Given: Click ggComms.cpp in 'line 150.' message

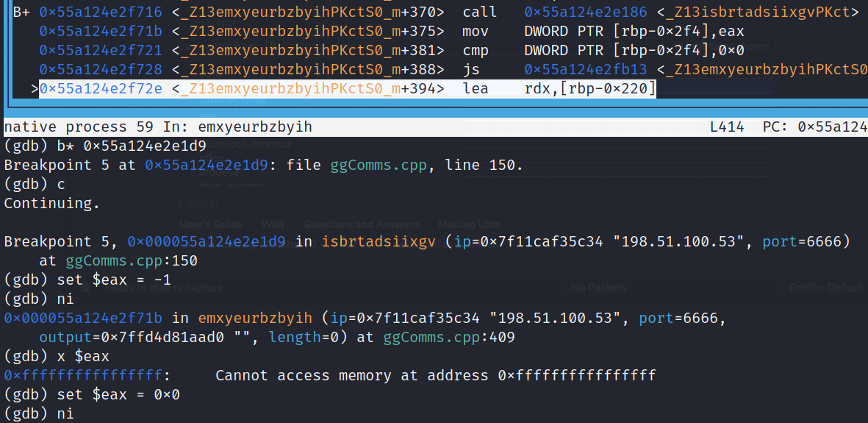Looking at the screenshot, I should pyautogui.click(x=379, y=166).
